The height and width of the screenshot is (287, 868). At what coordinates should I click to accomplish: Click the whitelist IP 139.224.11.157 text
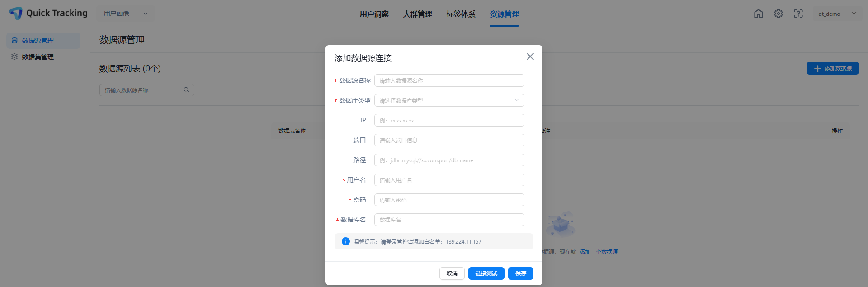click(x=463, y=241)
